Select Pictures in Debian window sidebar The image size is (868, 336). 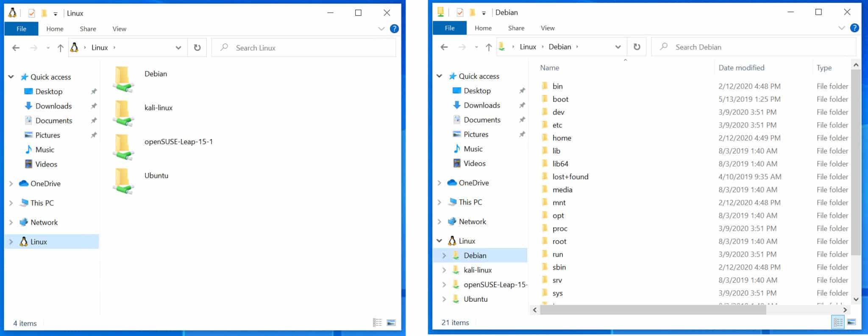(x=476, y=134)
